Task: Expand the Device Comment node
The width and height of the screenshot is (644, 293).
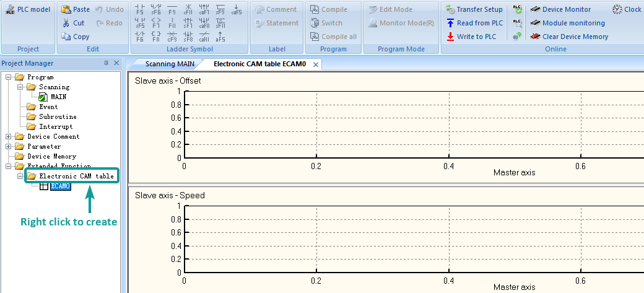Action: click(x=8, y=137)
